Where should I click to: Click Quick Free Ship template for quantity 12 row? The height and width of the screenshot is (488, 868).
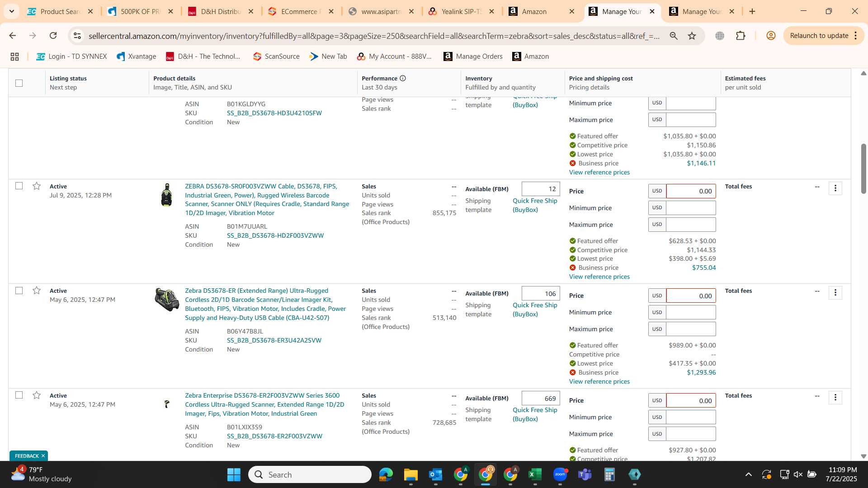pos(535,205)
